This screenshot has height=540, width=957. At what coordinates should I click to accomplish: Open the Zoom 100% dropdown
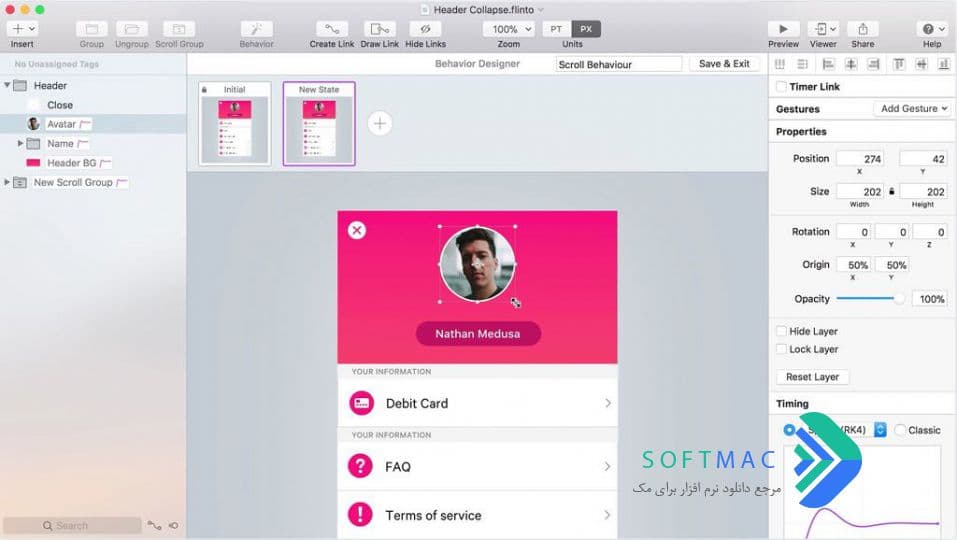click(x=508, y=29)
